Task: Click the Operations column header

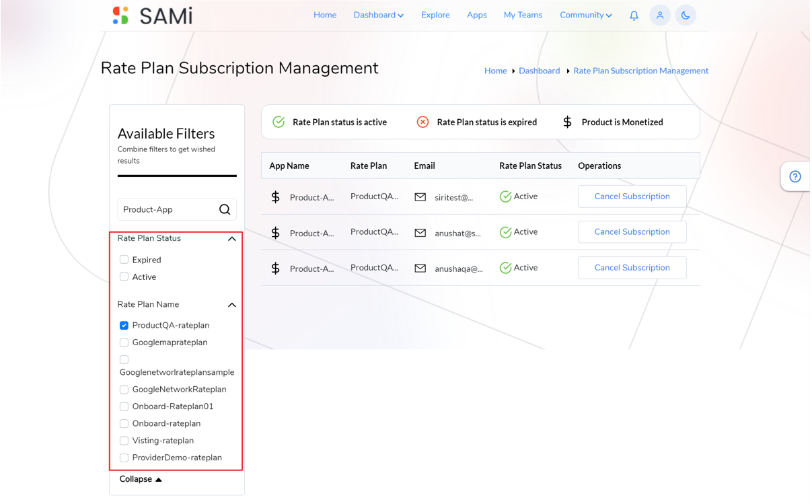Action: 599,166
